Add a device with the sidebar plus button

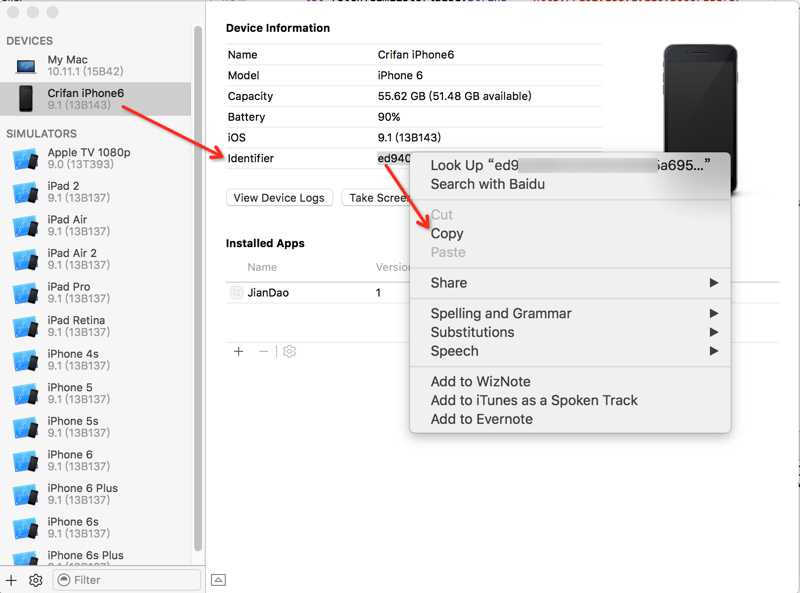(x=12, y=580)
